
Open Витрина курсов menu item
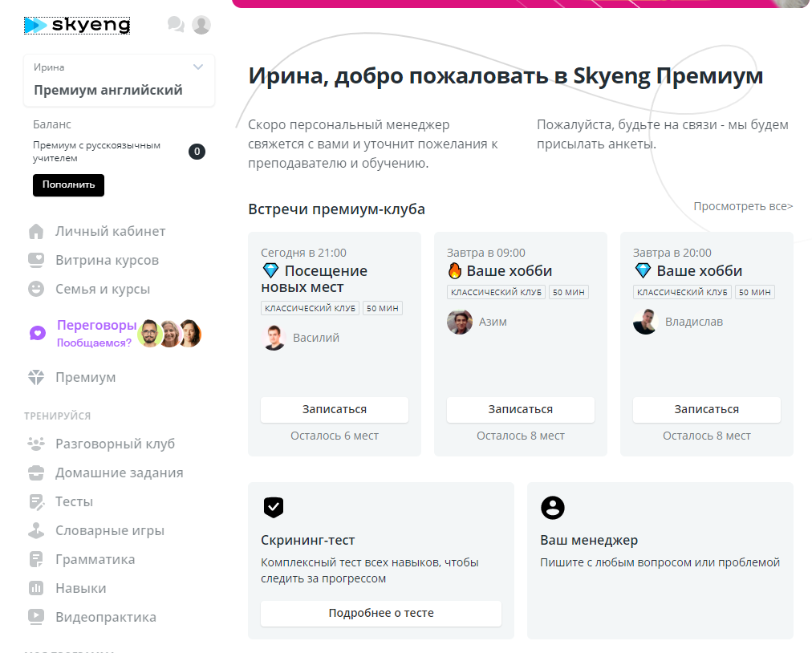[108, 261]
